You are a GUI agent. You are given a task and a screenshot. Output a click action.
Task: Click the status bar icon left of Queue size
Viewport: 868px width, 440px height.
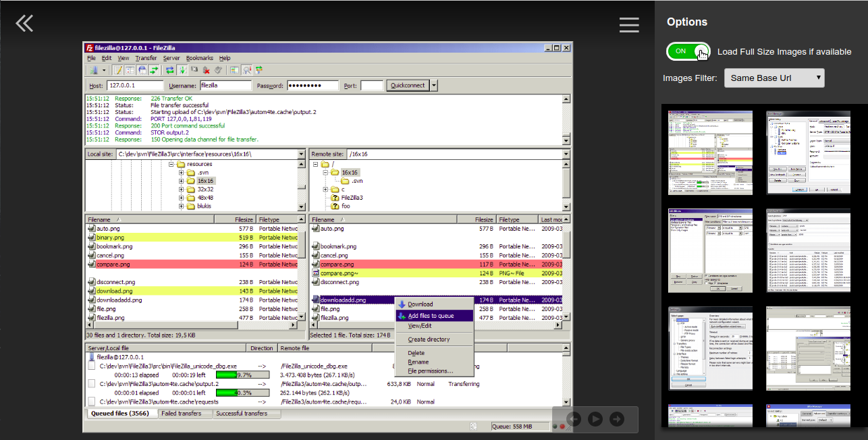coord(474,427)
